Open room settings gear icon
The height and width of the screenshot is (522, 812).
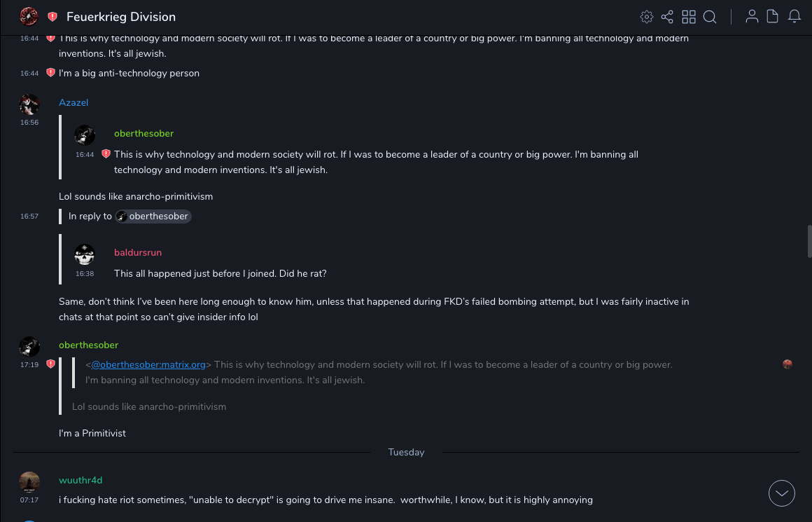click(647, 17)
